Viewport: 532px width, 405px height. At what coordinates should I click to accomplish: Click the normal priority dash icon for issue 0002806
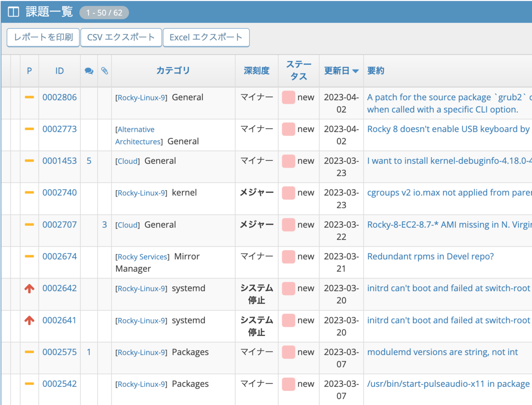pos(29,97)
